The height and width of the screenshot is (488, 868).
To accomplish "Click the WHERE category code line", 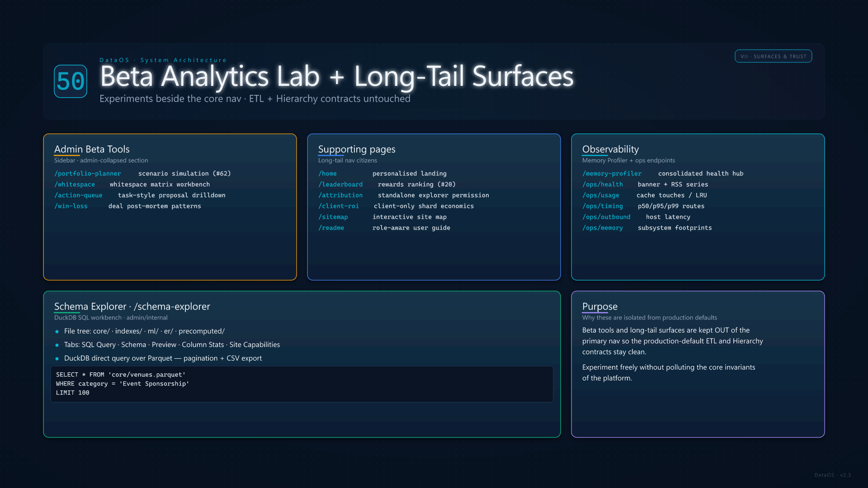I will [123, 384].
